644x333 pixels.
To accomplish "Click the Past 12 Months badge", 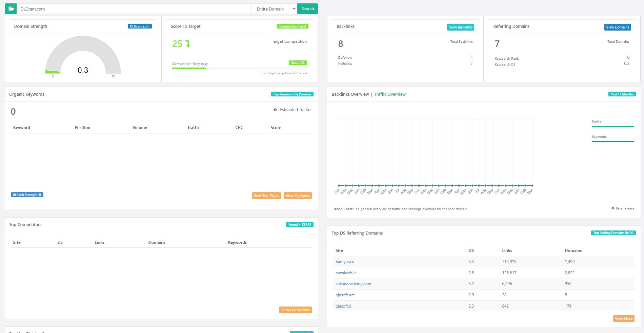I will pos(622,94).
